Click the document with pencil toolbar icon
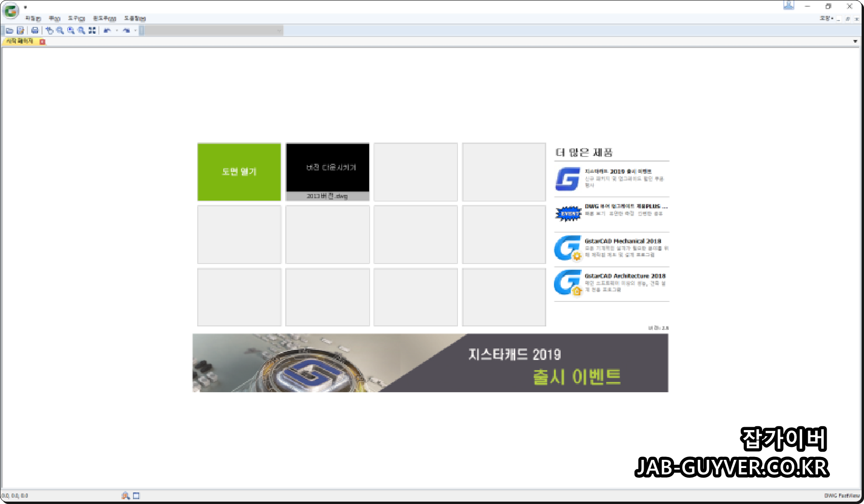The width and height of the screenshot is (864, 504). [21, 30]
